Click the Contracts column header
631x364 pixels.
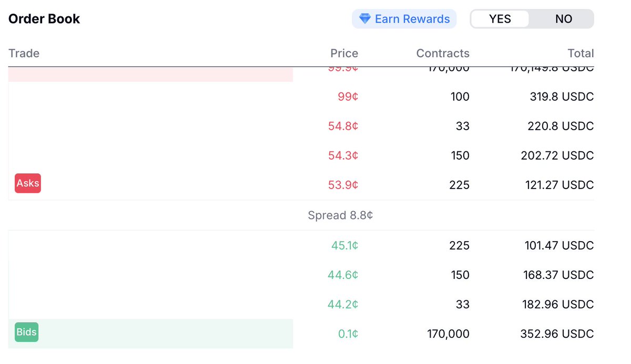[443, 54]
